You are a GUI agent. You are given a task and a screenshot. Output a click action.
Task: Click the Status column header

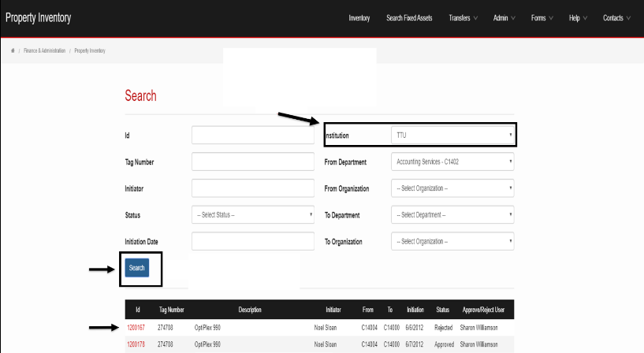(x=442, y=310)
